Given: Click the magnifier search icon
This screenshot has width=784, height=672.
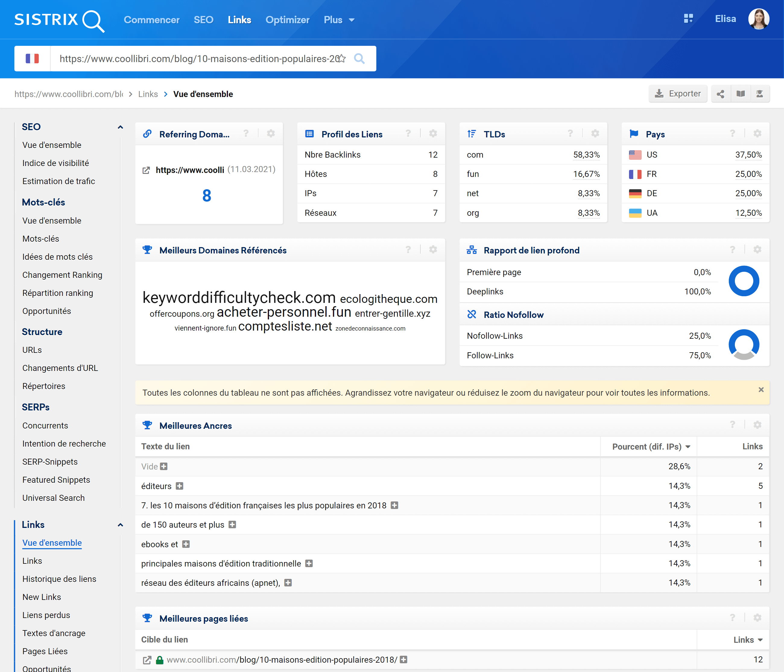Looking at the screenshot, I should point(359,58).
